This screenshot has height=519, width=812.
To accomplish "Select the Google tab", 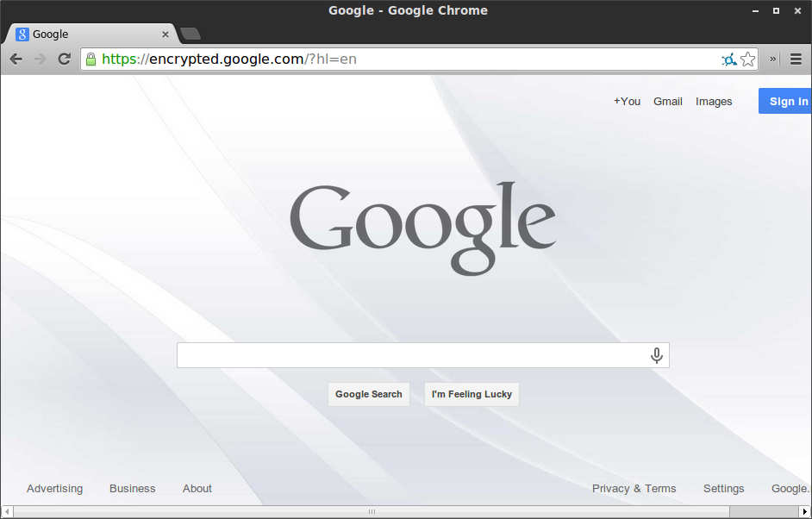I will coord(91,34).
